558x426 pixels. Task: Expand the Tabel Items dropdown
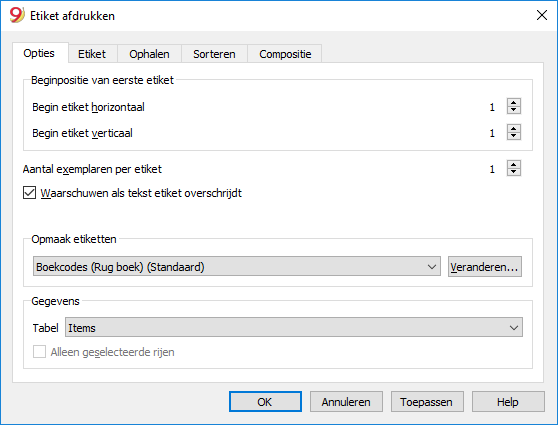coord(294,327)
